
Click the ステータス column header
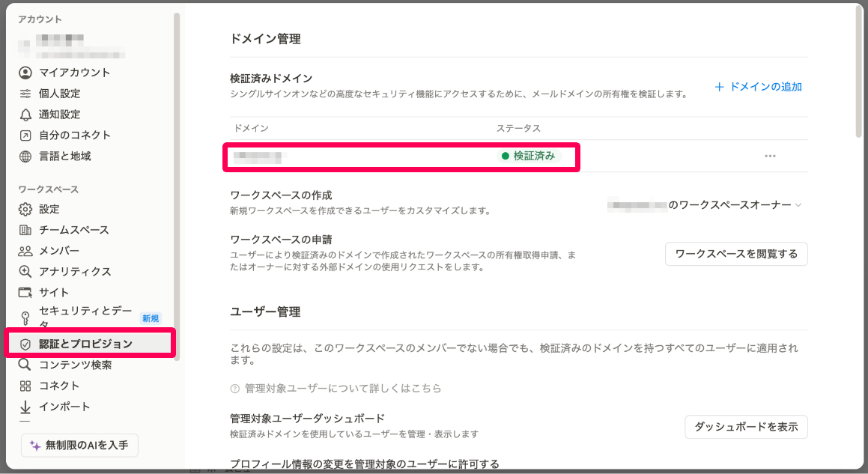518,129
